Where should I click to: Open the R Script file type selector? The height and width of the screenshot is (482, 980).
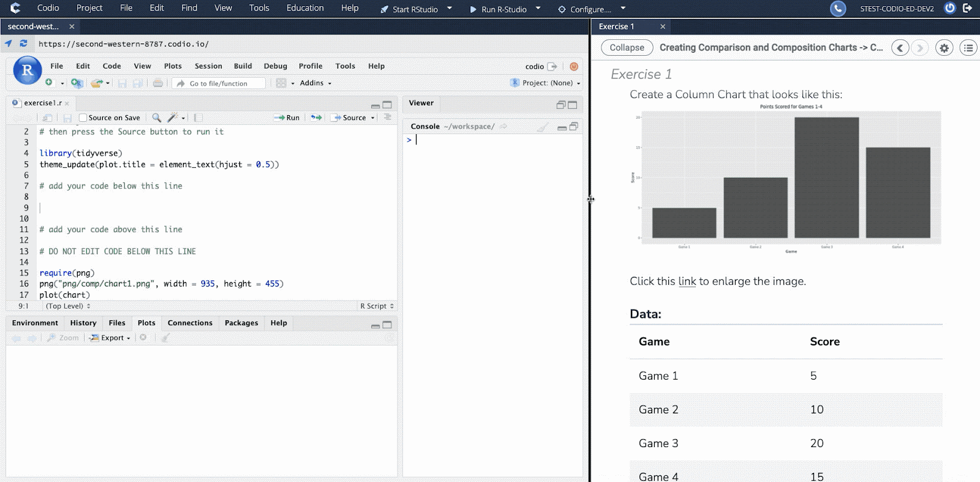click(x=377, y=306)
